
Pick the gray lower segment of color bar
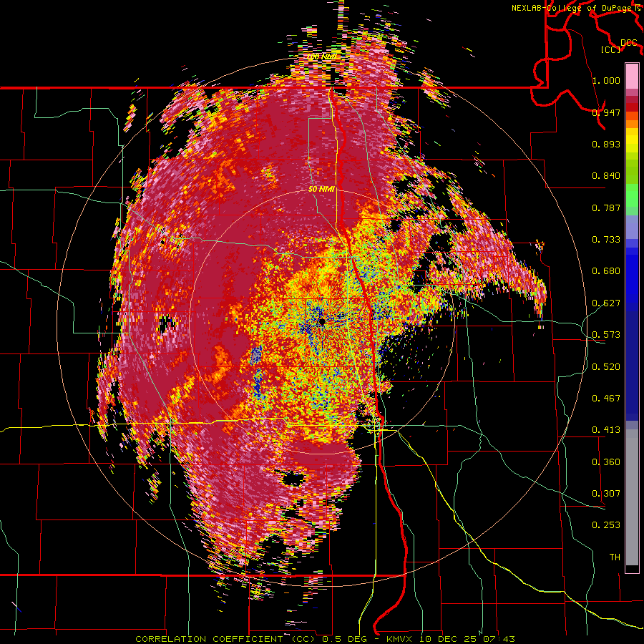point(632,497)
